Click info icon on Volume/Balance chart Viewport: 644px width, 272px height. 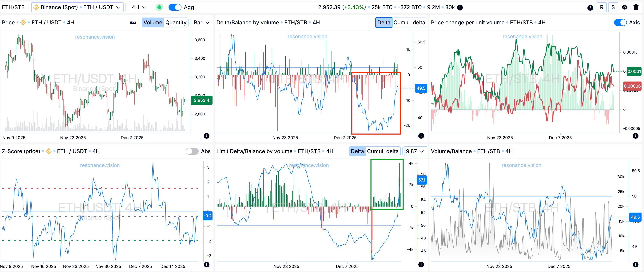point(635,265)
